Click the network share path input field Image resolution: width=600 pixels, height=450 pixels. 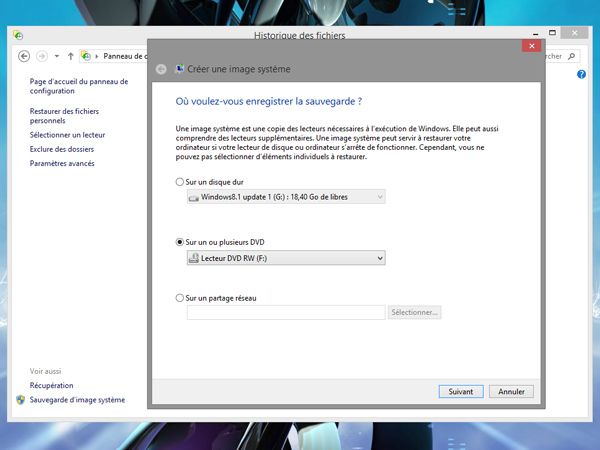[x=286, y=312]
